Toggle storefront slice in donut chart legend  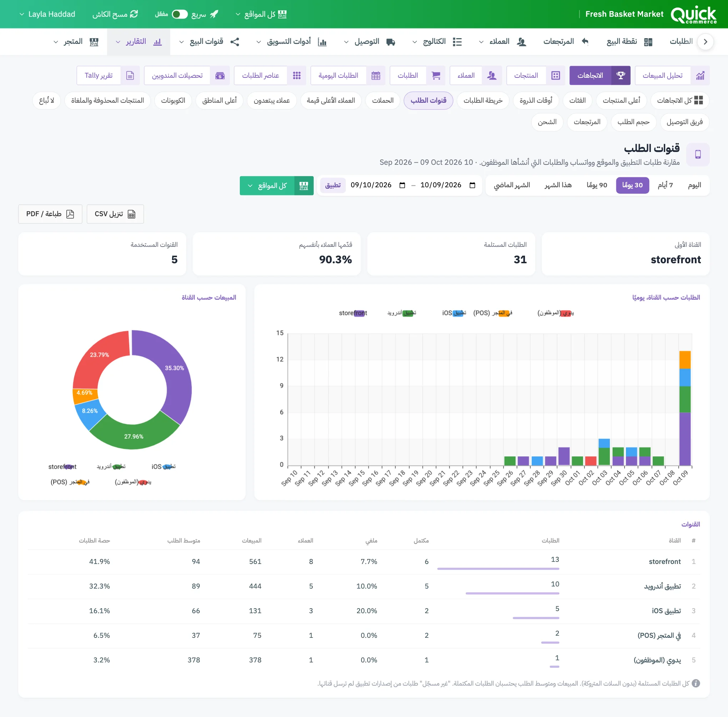tap(62, 467)
